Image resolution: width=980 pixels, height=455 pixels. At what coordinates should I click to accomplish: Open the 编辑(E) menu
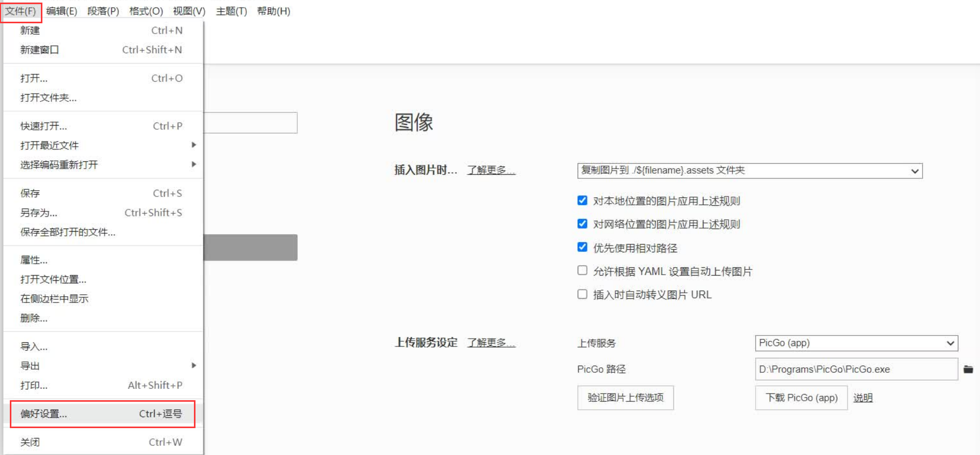(62, 11)
